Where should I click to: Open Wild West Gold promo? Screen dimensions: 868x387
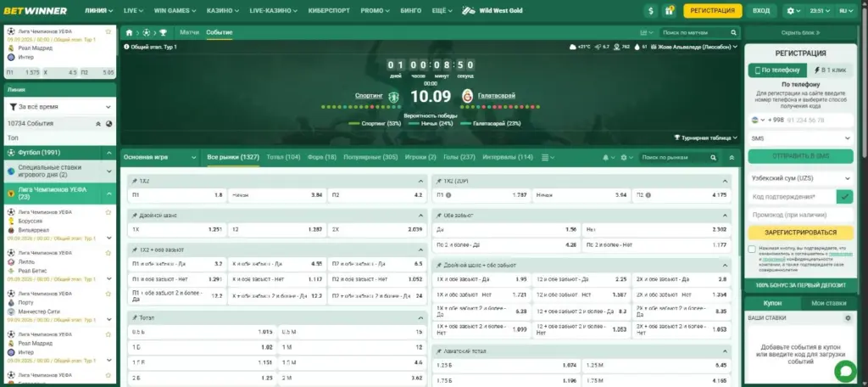[492, 10]
